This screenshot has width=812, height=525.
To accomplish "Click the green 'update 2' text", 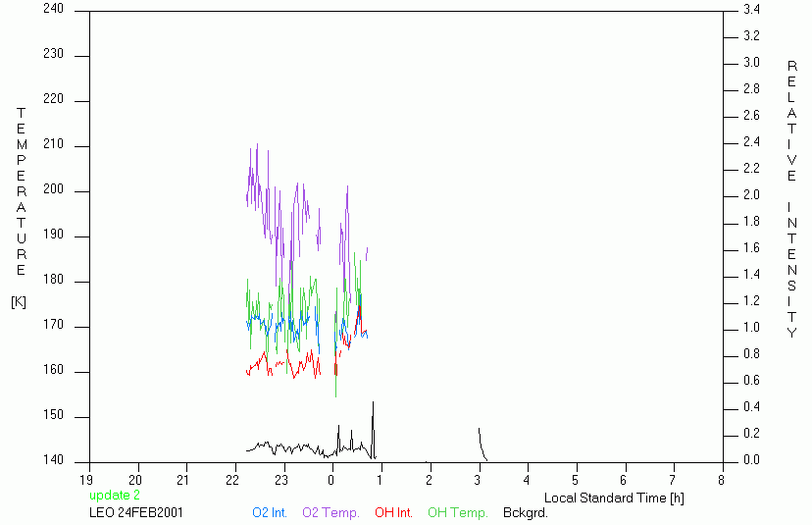I will (x=115, y=495).
